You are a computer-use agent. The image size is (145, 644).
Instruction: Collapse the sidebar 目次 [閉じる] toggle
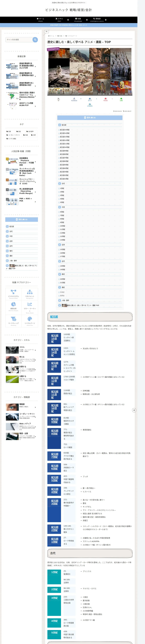(x=22, y=219)
